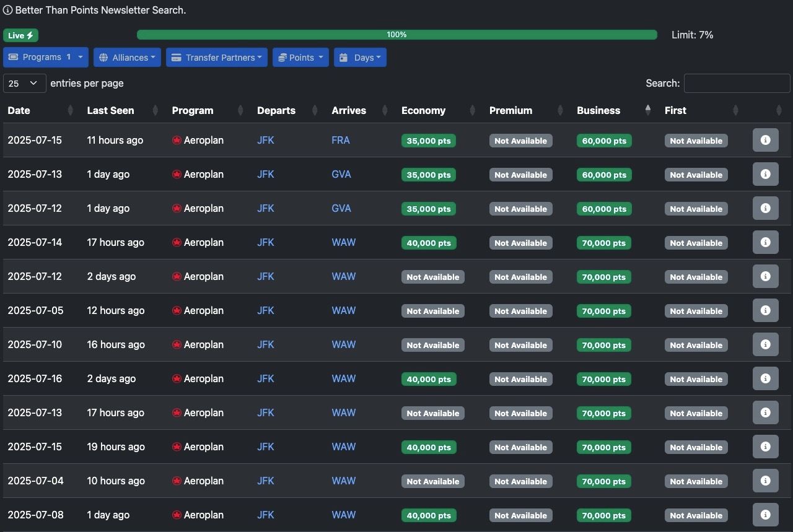Open info for 2025-07-12 WAW row

point(765,276)
